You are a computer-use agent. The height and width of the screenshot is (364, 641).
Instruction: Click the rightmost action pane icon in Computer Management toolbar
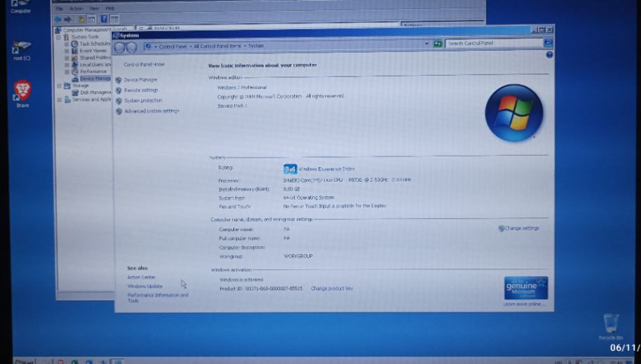[114, 19]
